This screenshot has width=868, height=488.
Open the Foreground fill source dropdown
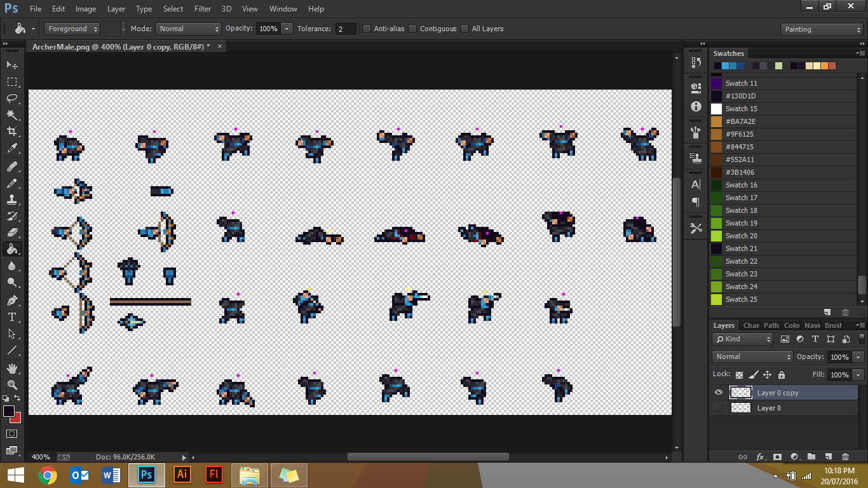[x=72, y=29]
